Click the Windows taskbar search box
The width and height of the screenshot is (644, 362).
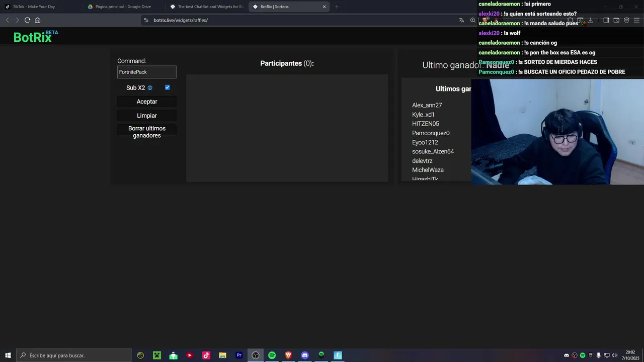pos(74,355)
